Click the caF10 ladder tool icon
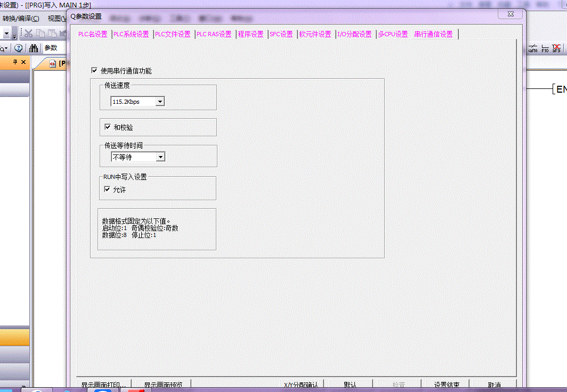 [x=533, y=48]
